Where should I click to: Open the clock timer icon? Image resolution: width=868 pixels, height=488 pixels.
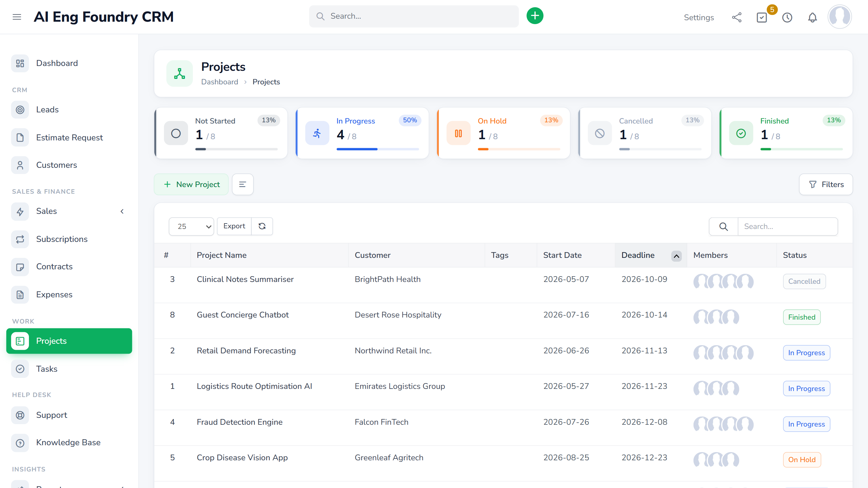point(787,17)
